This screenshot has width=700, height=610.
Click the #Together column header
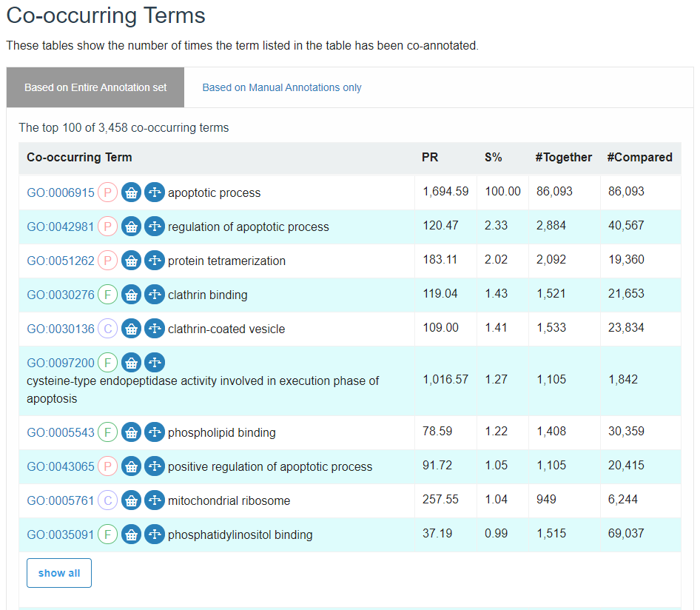point(563,157)
